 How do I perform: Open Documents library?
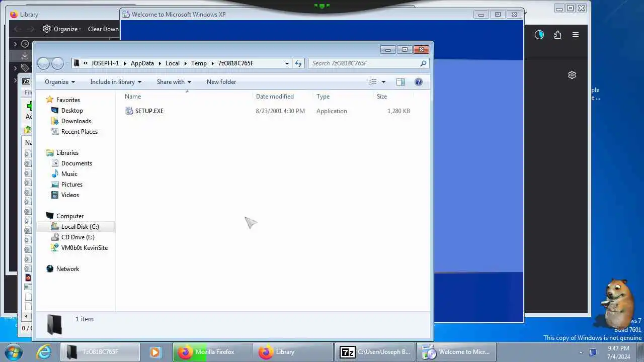[76, 163]
